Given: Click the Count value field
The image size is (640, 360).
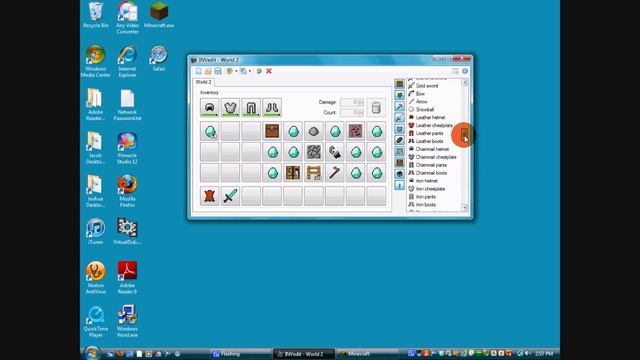Looking at the screenshot, I should click(x=352, y=112).
